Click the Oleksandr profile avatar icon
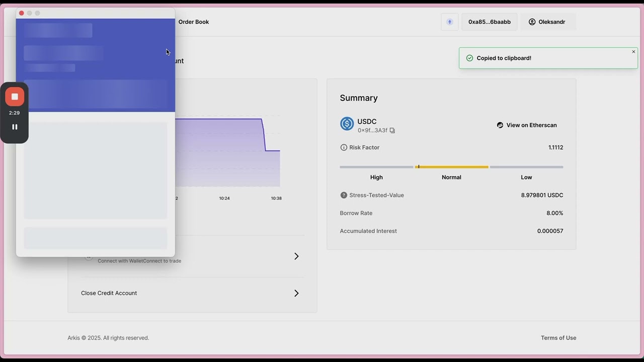Image resolution: width=644 pixels, height=362 pixels. point(532,22)
